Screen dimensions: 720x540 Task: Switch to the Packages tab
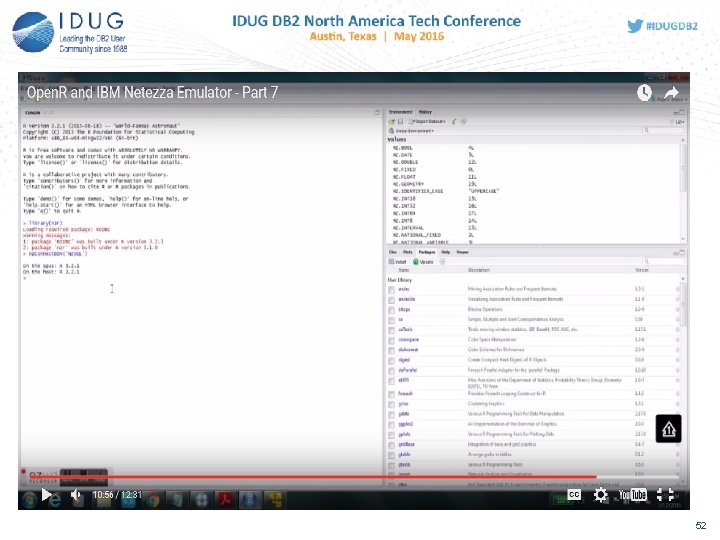pos(427,252)
